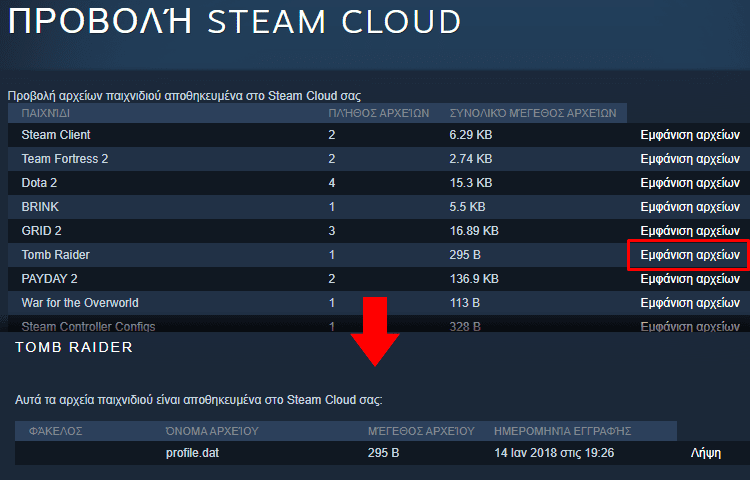Select the Tomb Raider game row name

pyautogui.click(x=55, y=255)
